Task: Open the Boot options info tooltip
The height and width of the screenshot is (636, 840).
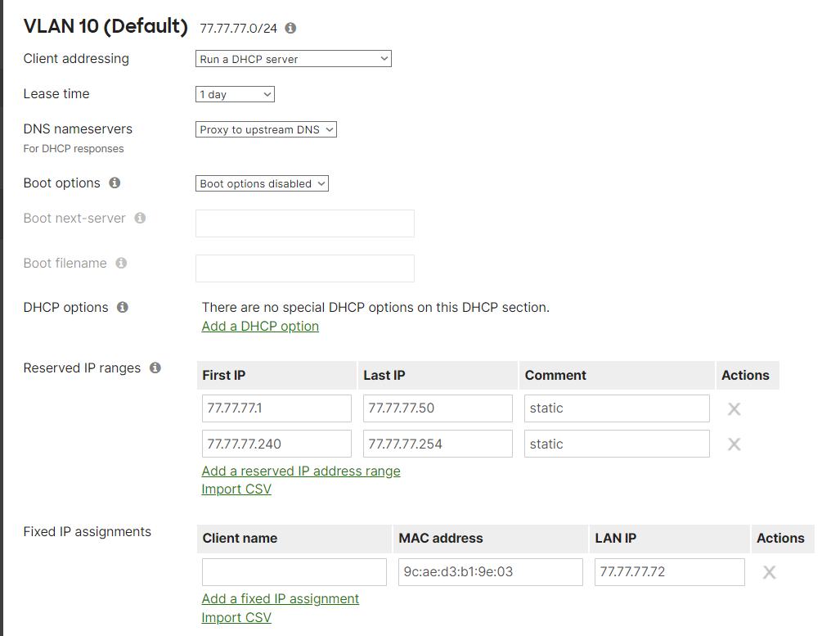Action: pos(115,183)
